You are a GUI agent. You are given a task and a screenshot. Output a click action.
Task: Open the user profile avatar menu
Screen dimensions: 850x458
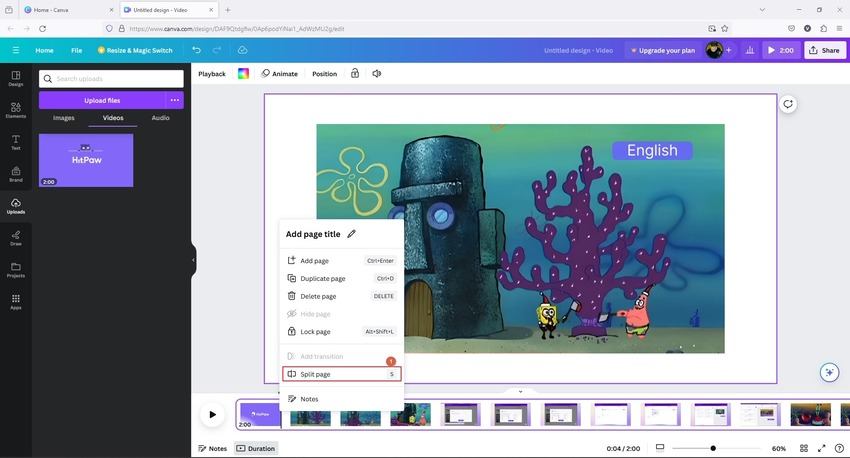coord(714,50)
